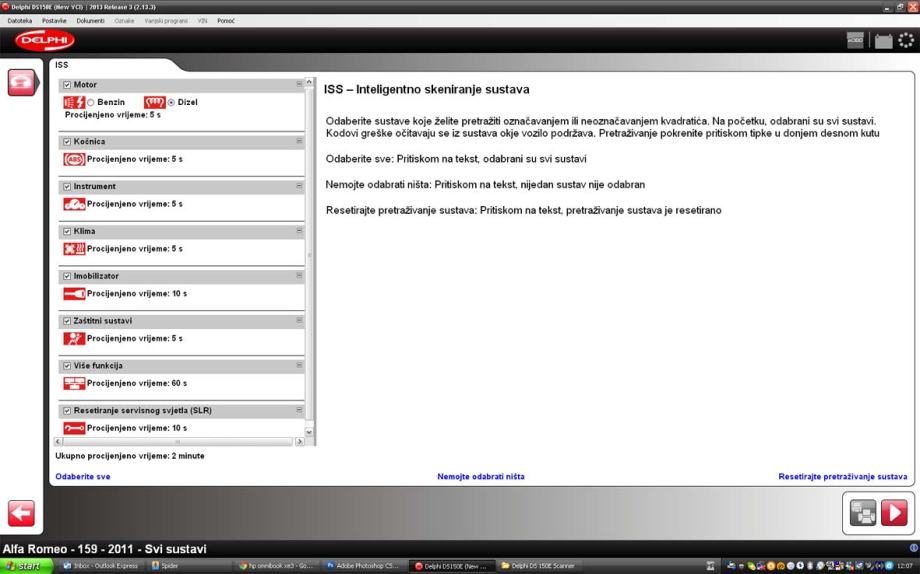Switch to Adobe Photoshop CS taskbar item
The height and width of the screenshot is (574, 920).
pyautogui.click(x=363, y=566)
